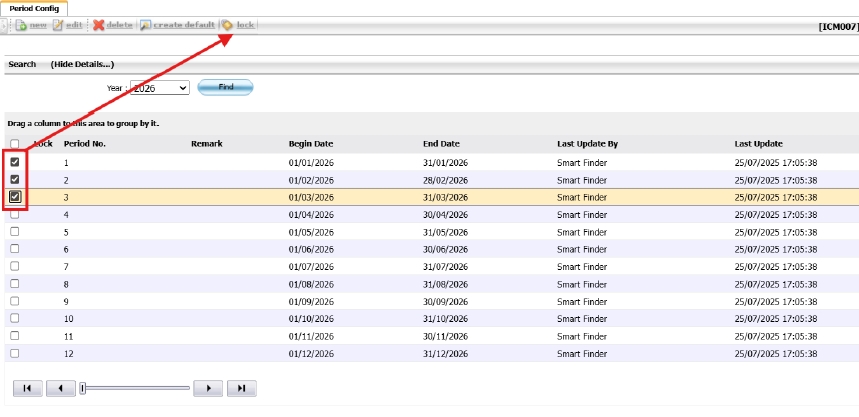
Task: Select the Period Config tab
Action: 34,8
